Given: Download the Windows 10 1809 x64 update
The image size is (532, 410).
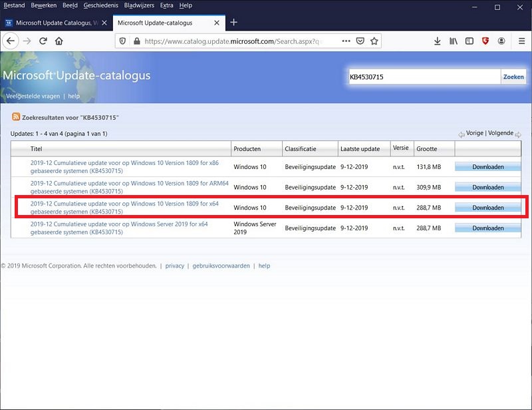Looking at the screenshot, I should (488, 208).
